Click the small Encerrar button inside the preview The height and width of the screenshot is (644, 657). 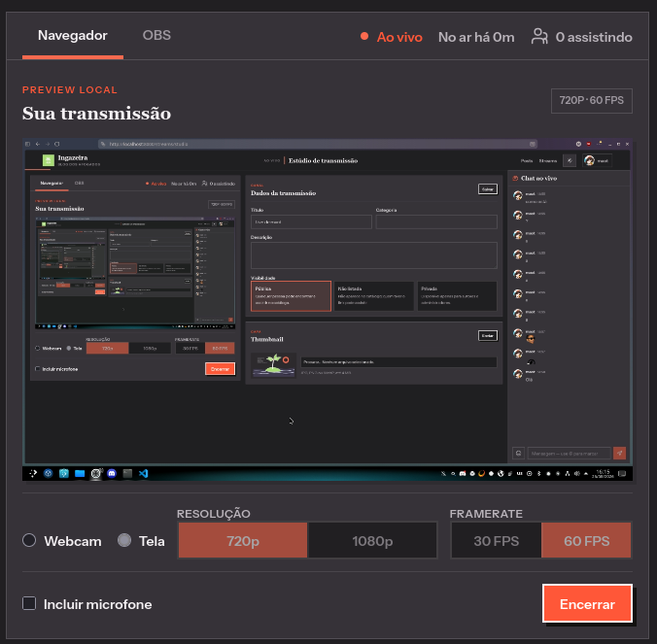tap(220, 369)
